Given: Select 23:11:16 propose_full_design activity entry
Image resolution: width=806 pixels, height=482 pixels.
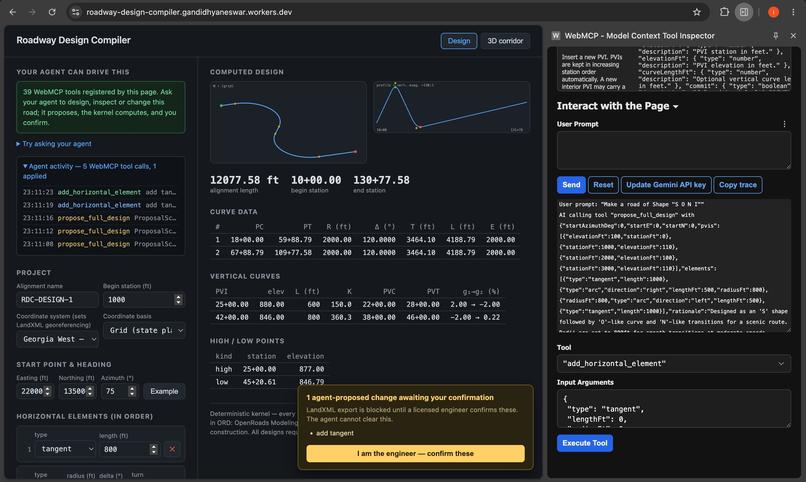Looking at the screenshot, I should pos(100,218).
